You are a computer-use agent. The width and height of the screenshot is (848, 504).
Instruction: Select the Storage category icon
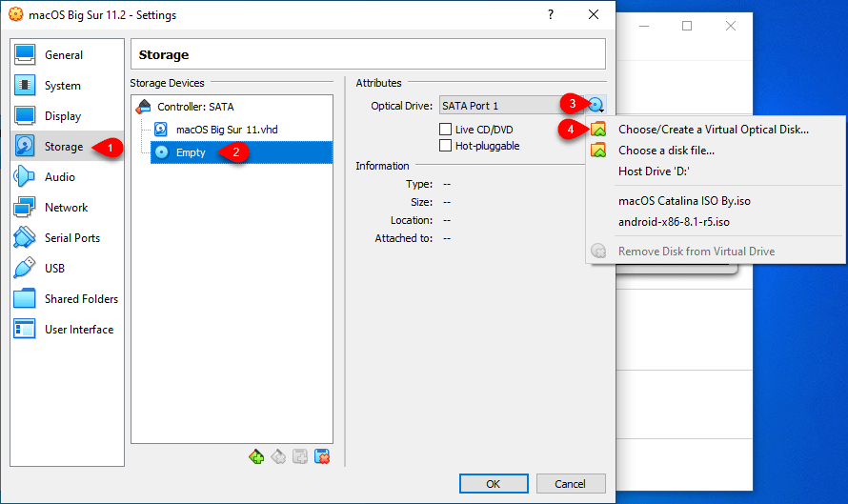coord(25,146)
